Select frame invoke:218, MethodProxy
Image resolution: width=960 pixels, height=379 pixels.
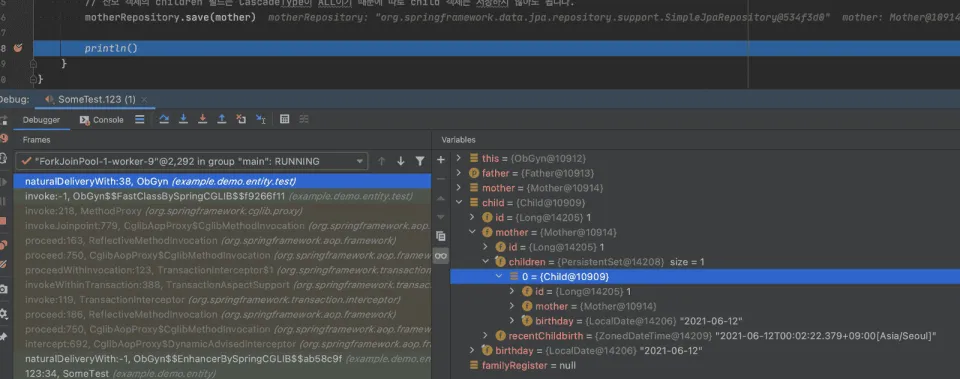(222, 211)
